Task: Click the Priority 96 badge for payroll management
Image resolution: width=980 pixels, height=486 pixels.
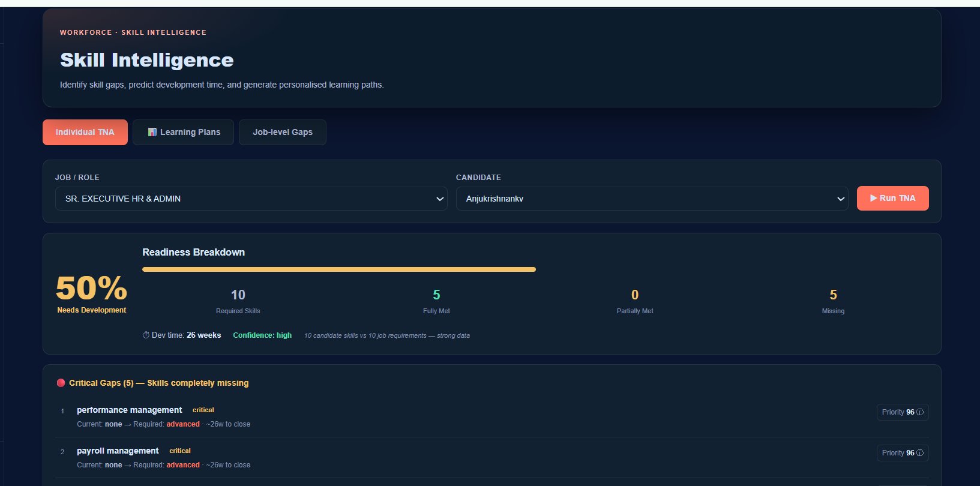Action: [903, 453]
